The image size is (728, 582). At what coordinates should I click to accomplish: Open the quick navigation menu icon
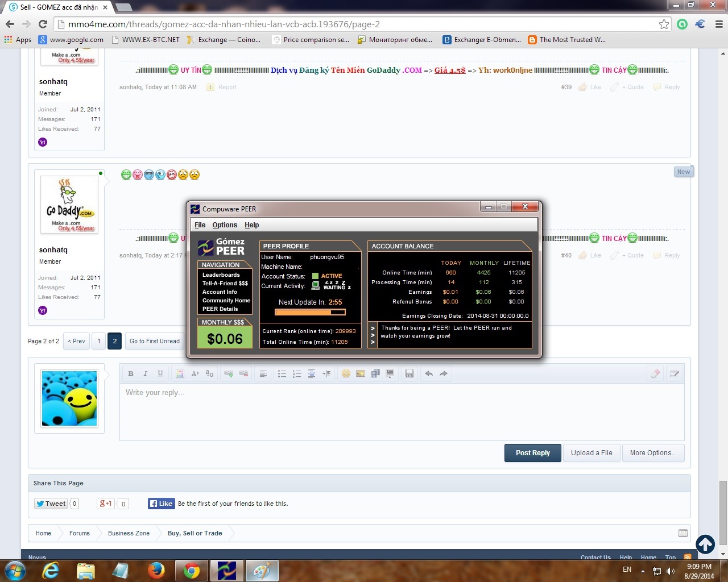coord(683,533)
